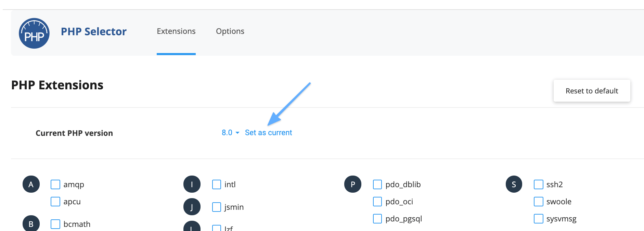Check the pdo_pgsql extension

(377, 219)
